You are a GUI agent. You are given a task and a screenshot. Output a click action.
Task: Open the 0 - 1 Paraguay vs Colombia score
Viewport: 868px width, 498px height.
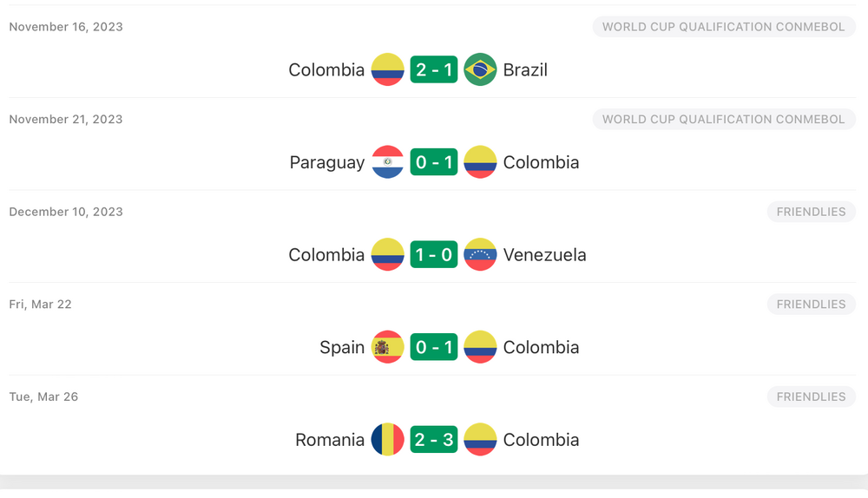[x=434, y=162]
